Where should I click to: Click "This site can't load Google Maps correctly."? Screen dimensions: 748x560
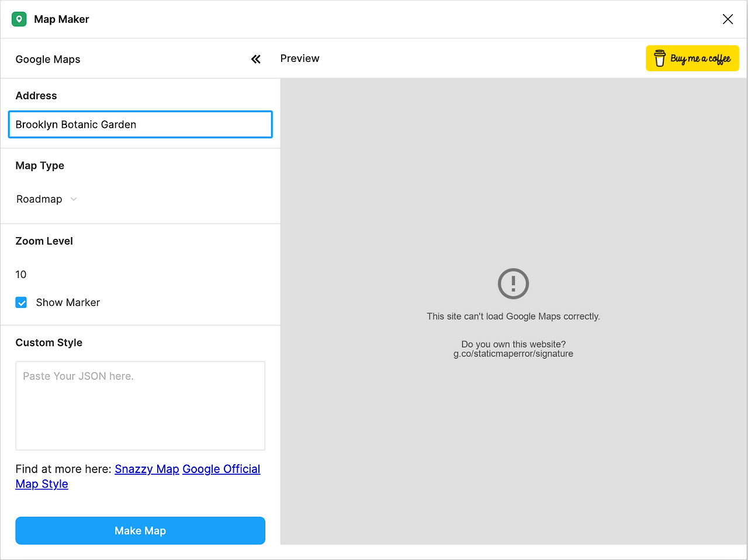[513, 316]
